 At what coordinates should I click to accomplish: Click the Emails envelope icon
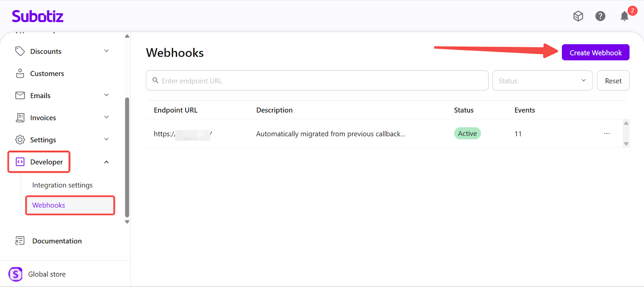(x=20, y=96)
